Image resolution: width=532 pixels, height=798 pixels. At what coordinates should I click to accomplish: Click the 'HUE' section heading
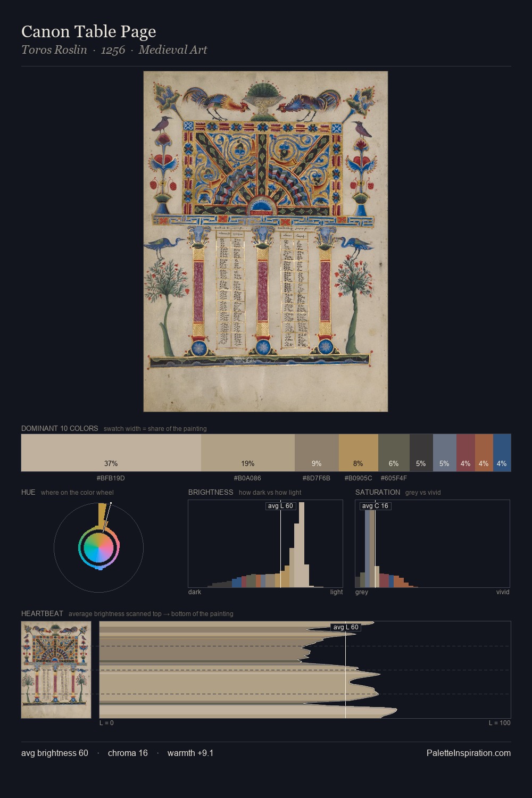(28, 492)
